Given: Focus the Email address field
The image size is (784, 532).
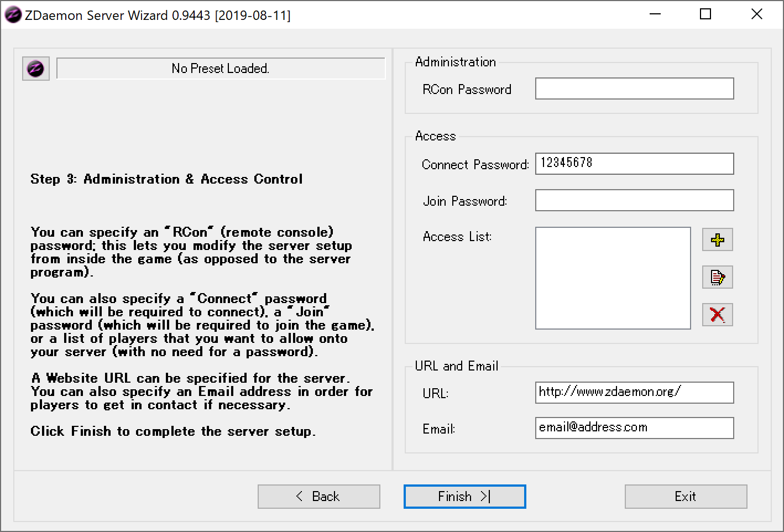Looking at the screenshot, I should pos(634,427).
